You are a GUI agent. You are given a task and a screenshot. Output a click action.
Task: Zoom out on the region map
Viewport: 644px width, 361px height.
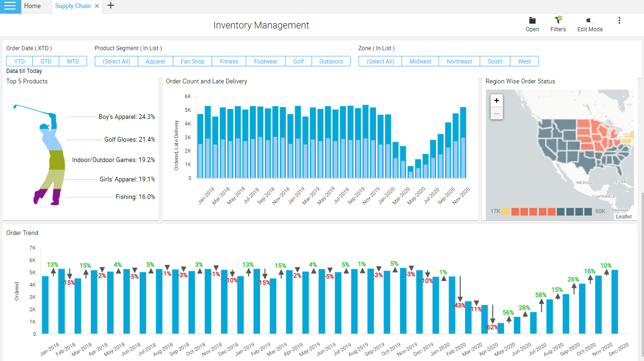pos(496,113)
